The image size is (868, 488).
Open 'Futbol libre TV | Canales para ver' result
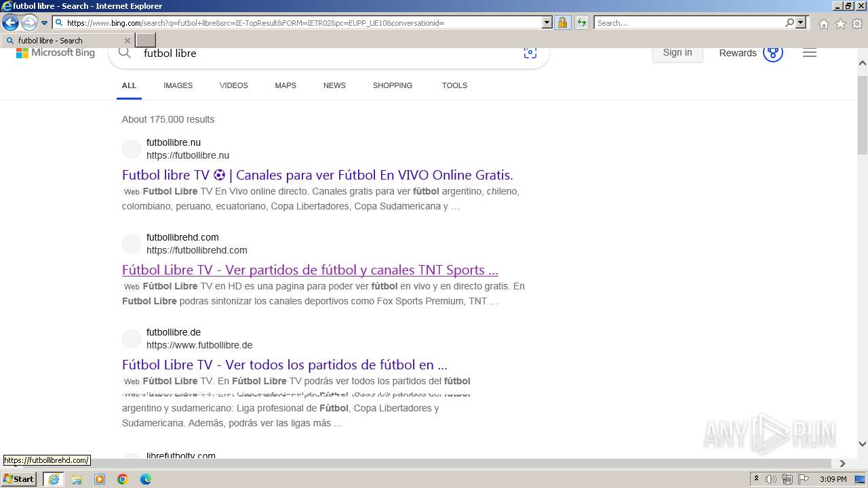pyautogui.click(x=317, y=175)
